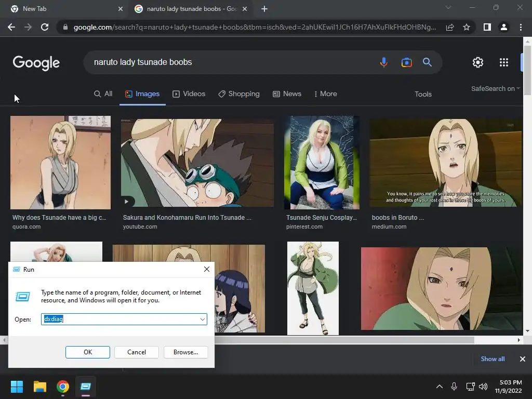Open the medium.com image thumbnail
Screen dimensions: 532x399
(445, 163)
